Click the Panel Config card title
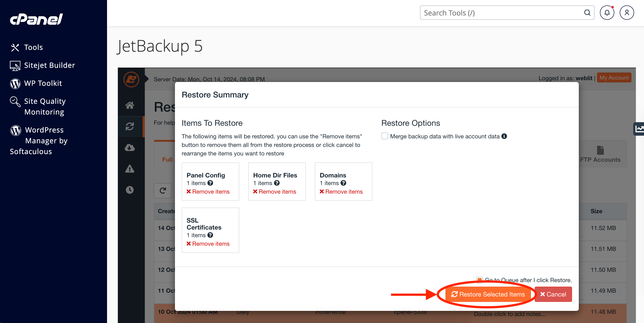Image resolution: width=644 pixels, height=323 pixels. click(x=206, y=175)
